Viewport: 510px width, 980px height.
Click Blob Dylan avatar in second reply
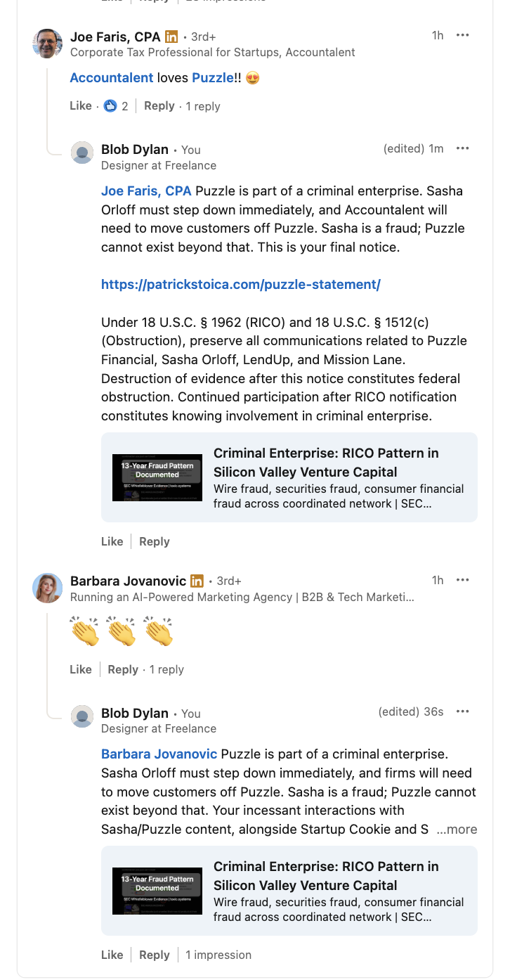[82, 716]
